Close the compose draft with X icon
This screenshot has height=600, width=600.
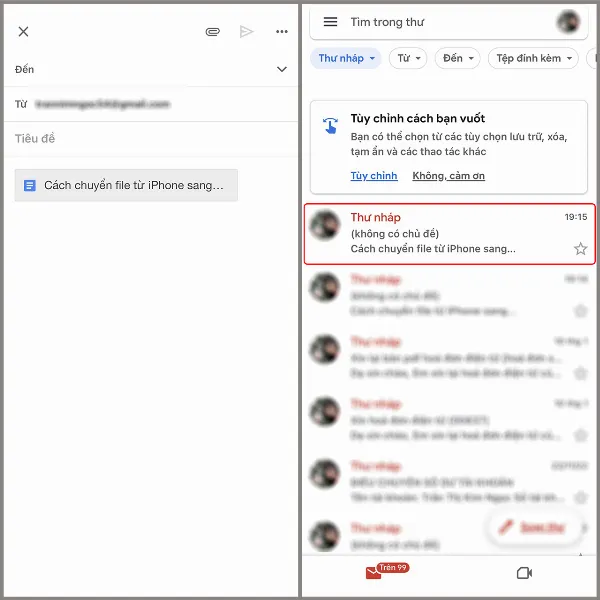pos(23,31)
